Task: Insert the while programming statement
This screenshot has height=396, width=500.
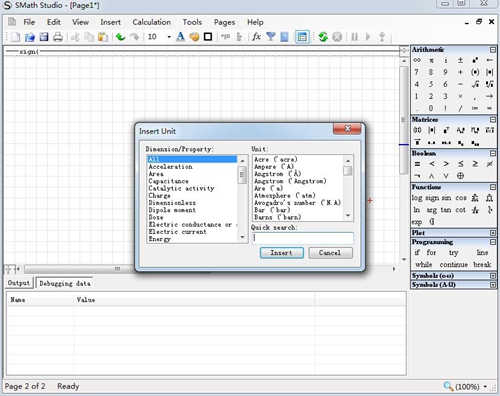Action: 424,265
